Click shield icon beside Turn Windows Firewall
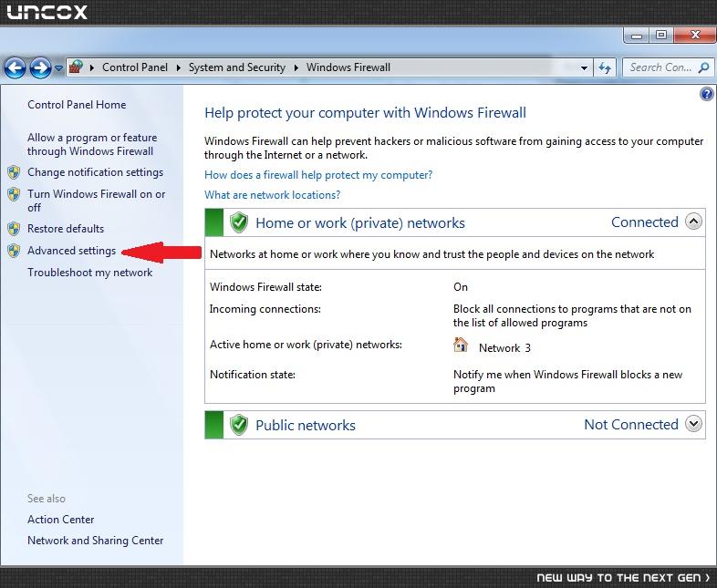 pos(15,194)
